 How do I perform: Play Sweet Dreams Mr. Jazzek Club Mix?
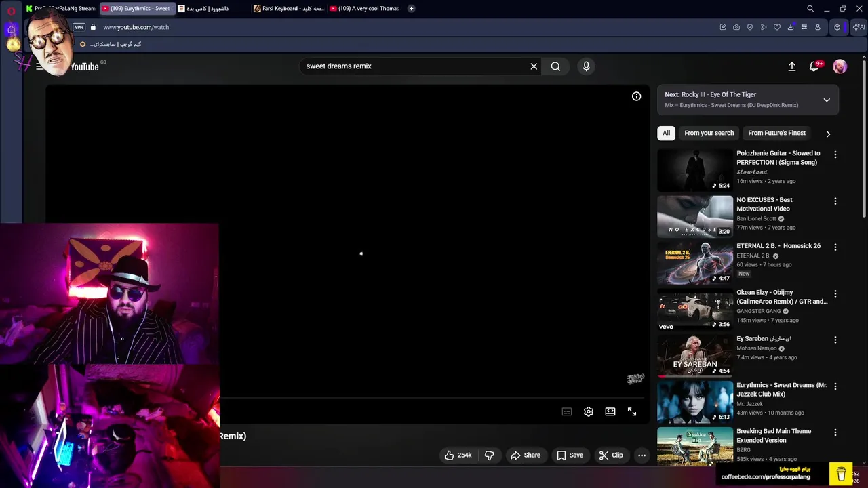point(695,401)
